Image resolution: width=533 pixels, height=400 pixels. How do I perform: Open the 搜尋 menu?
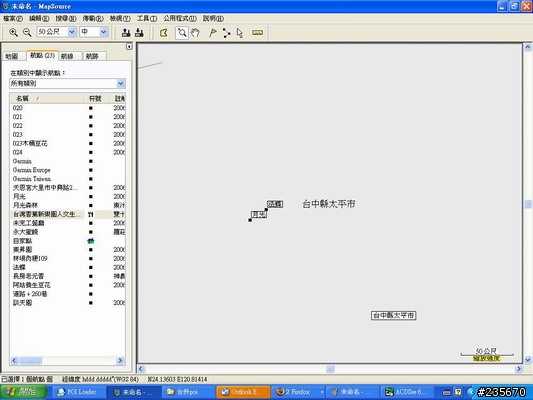click(66, 19)
